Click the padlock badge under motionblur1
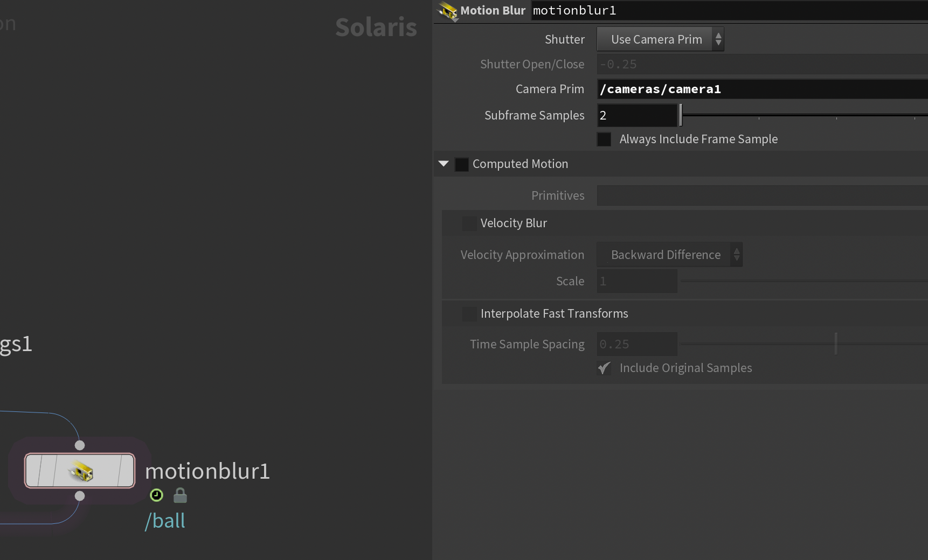This screenshot has width=928, height=560. [x=180, y=495]
